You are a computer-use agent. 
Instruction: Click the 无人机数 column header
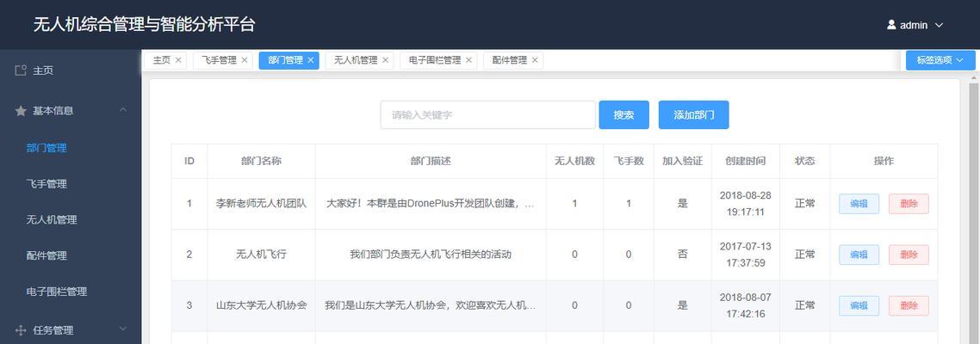574,161
